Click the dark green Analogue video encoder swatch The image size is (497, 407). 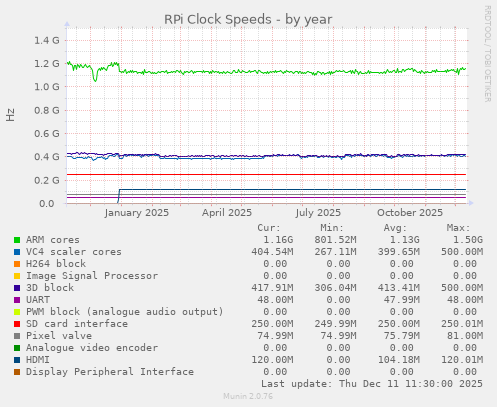17,348
